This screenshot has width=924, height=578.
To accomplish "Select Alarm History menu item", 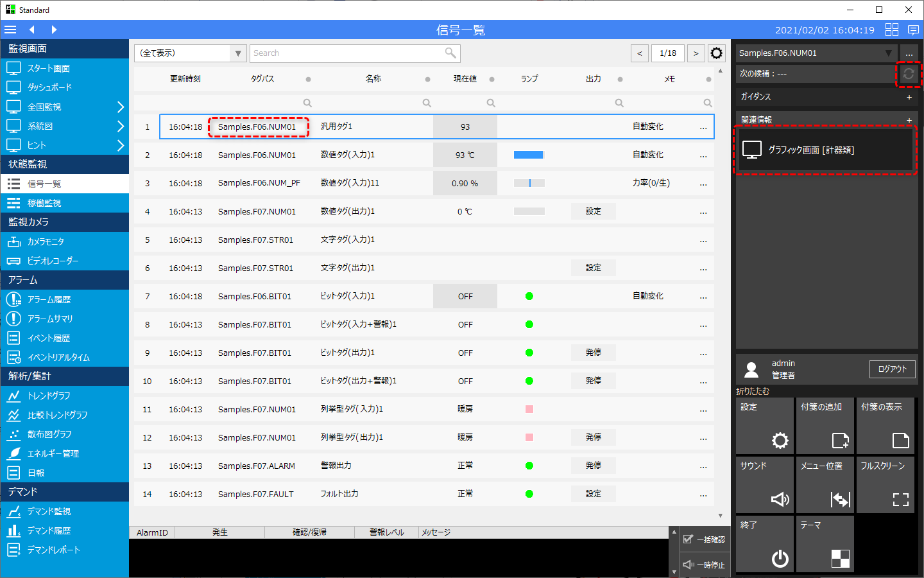I will click(x=49, y=299).
